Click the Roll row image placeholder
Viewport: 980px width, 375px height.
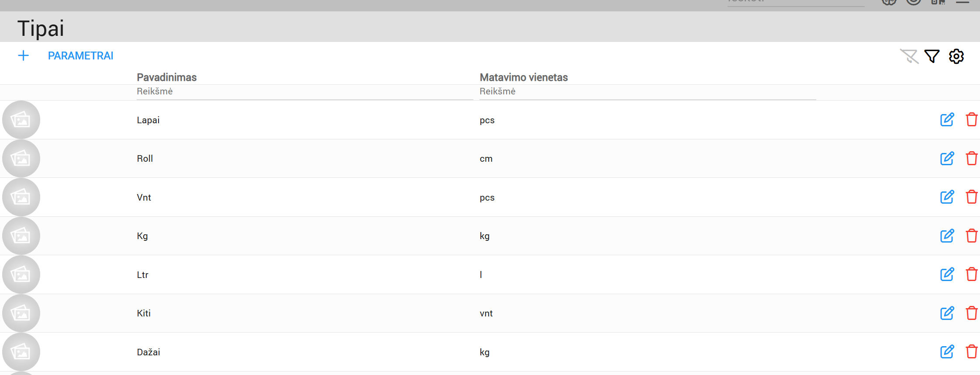21,158
